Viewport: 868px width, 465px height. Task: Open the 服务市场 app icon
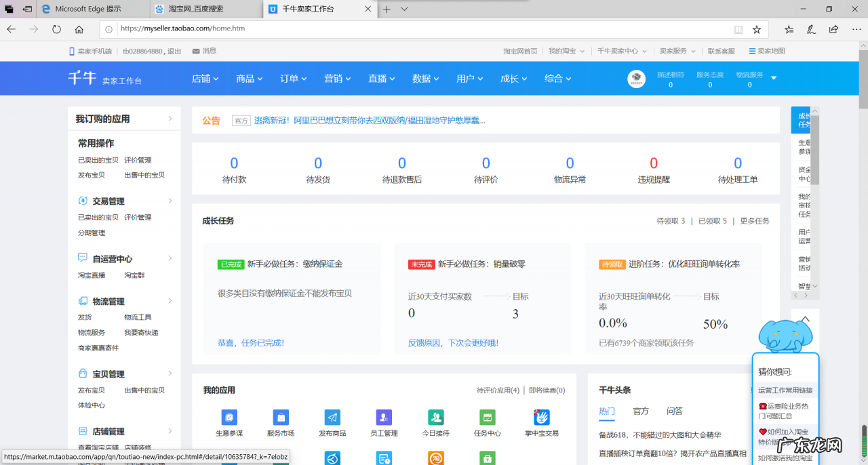click(281, 418)
